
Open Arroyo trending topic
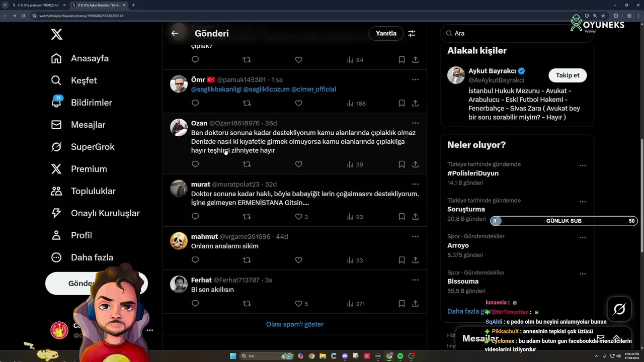point(458,245)
